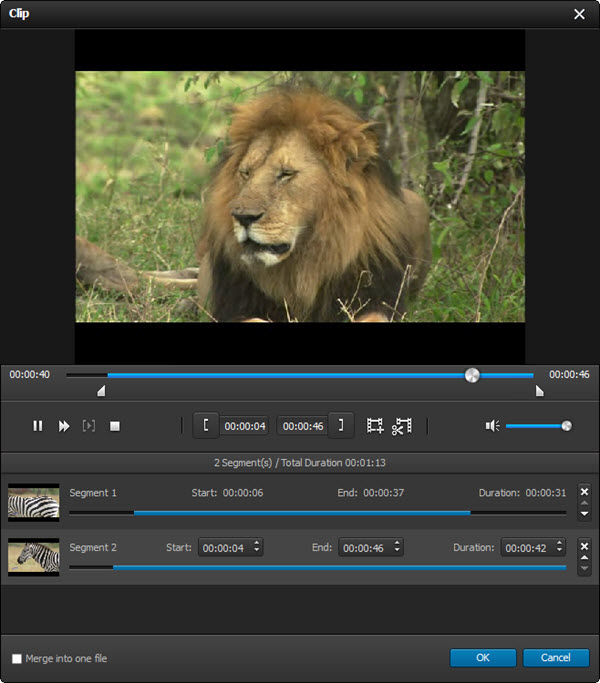This screenshot has height=683, width=600.
Task: Click Segment 1 Duration 00:00:31 text
Action: click(x=522, y=493)
